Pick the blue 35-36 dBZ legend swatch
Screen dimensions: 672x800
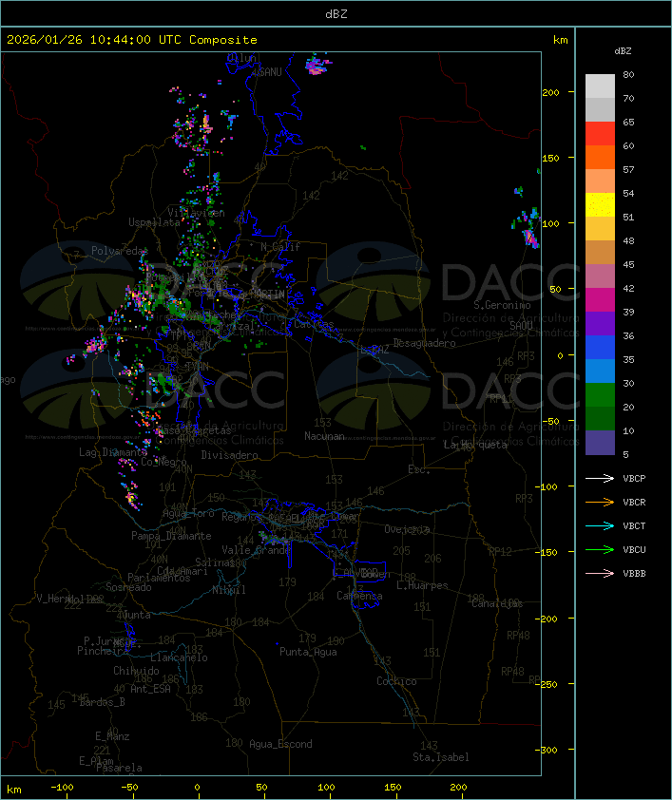coord(600,348)
